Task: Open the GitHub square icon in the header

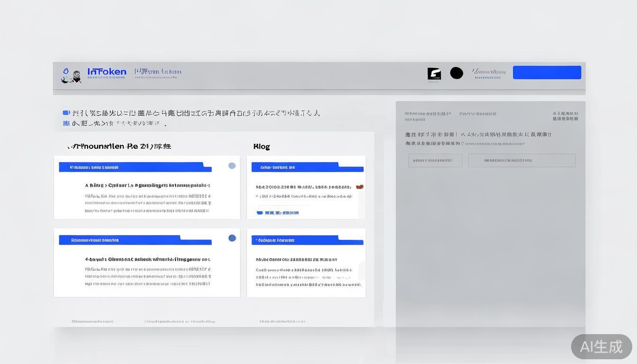Action: [434, 73]
